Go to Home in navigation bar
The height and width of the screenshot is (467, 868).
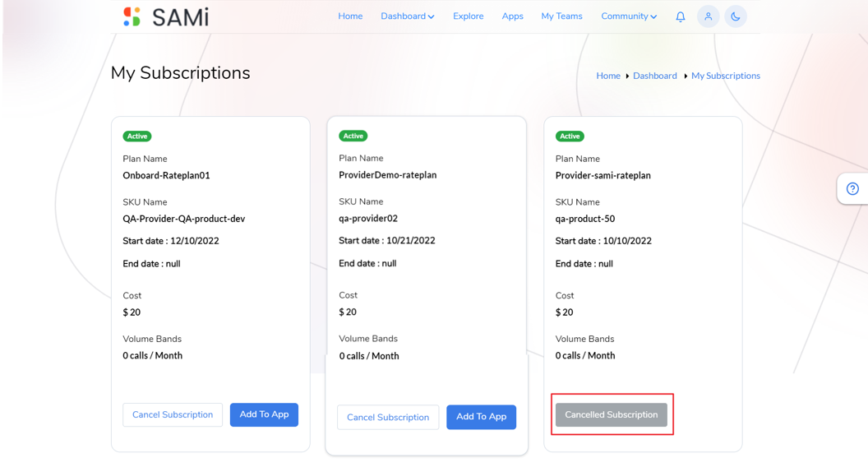(350, 16)
